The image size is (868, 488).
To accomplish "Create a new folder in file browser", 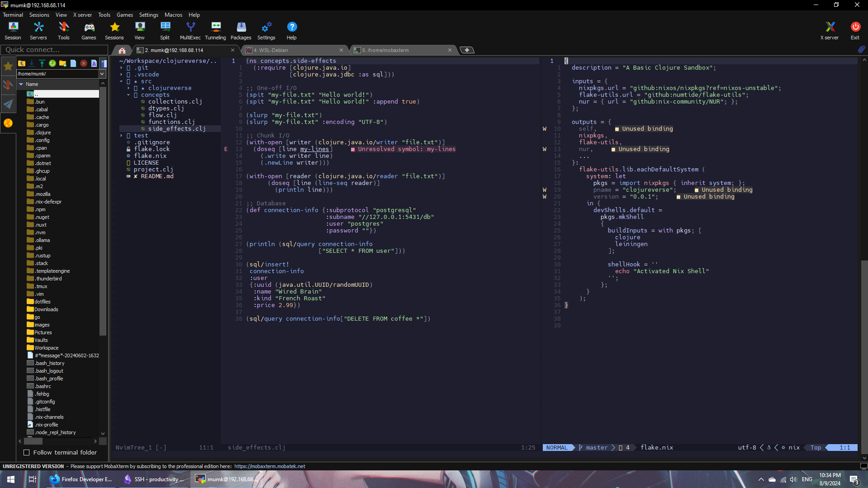I will [62, 63].
